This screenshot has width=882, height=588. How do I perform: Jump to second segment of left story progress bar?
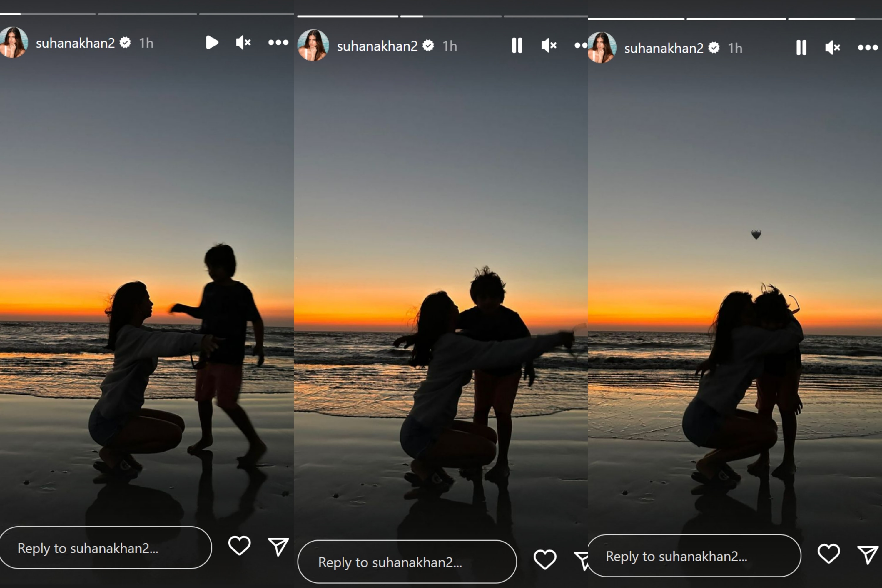pyautogui.click(x=147, y=14)
